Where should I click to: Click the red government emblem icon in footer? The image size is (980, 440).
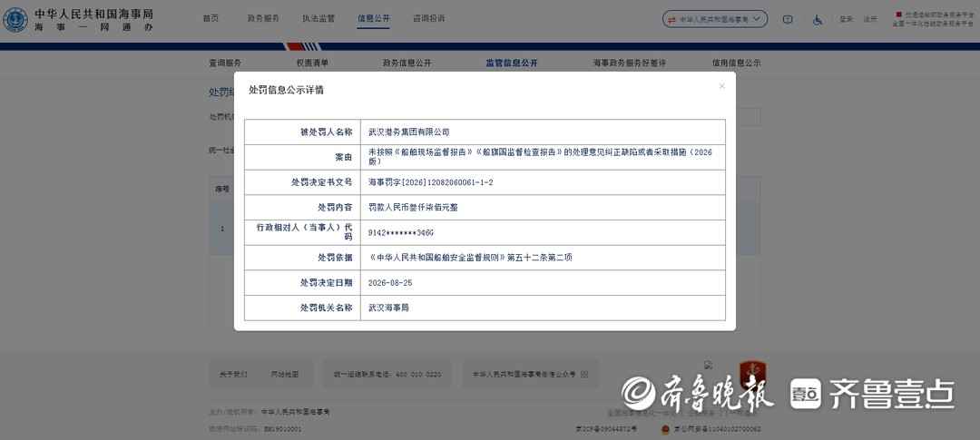coord(752,374)
